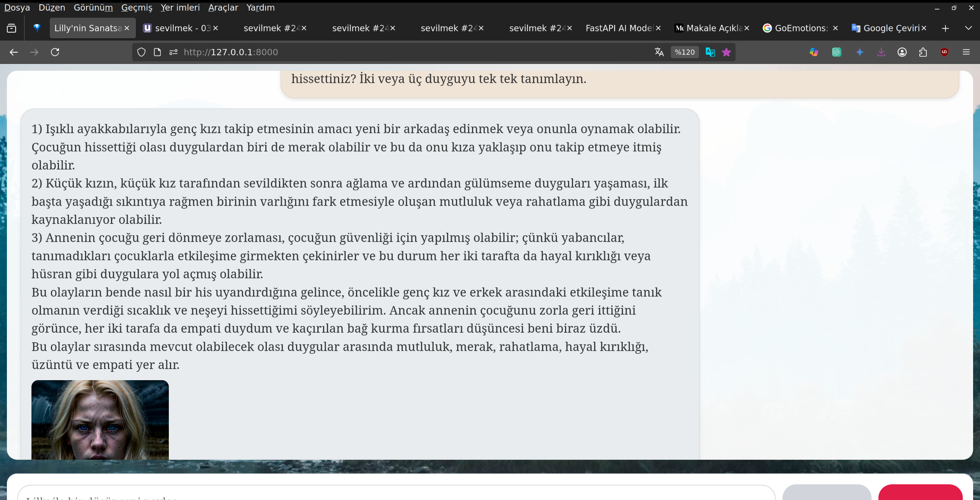Open the hamburger application menu
Image resolution: width=980 pixels, height=500 pixels.
(966, 52)
